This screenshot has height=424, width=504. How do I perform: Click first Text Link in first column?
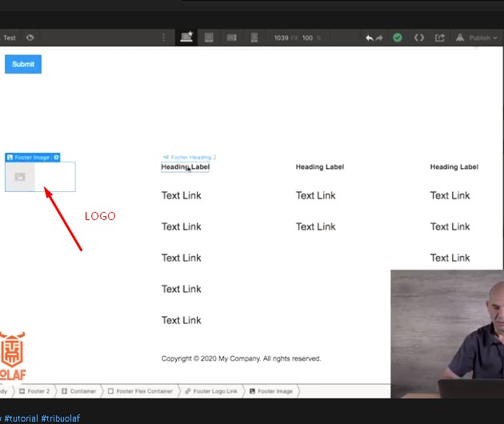coord(182,195)
